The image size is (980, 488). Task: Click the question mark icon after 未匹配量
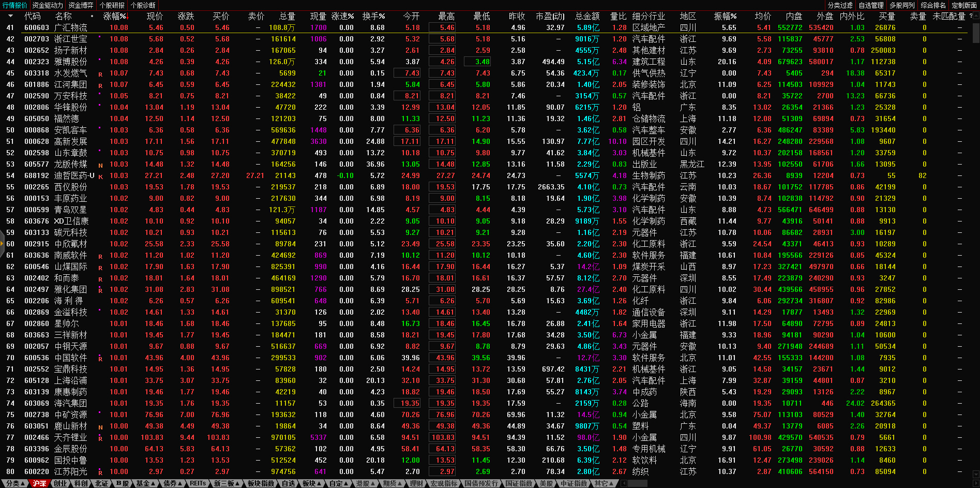[971, 16]
